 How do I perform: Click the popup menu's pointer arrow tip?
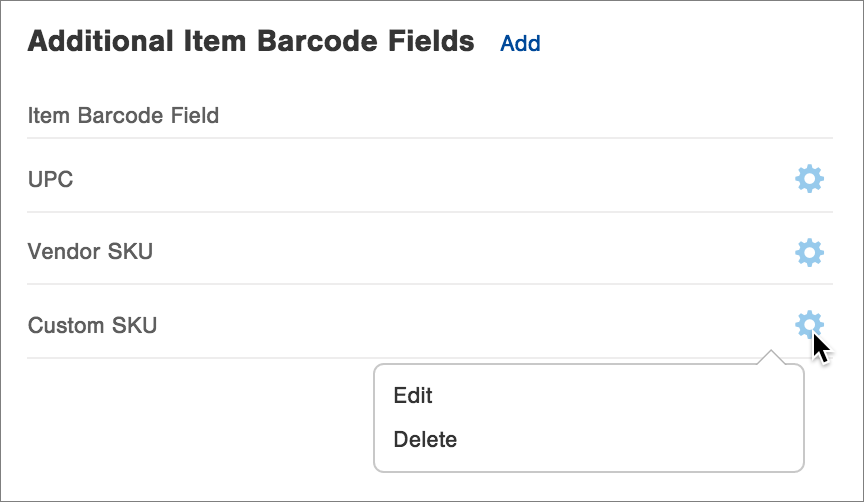point(770,354)
